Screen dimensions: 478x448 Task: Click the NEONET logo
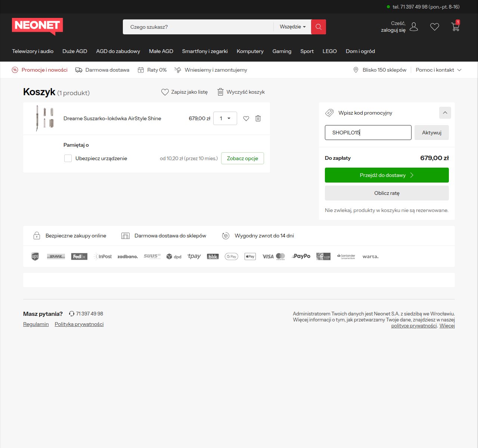[37, 27]
